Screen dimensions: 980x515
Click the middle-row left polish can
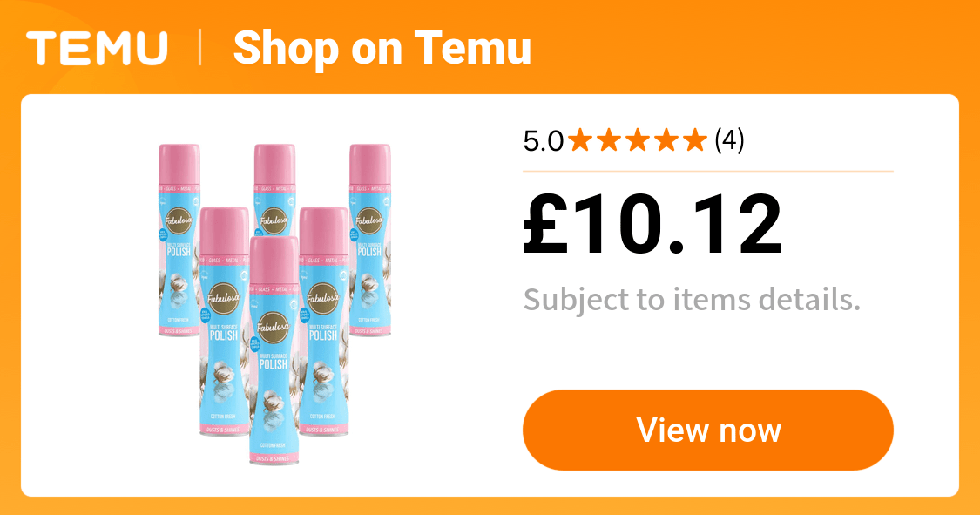click(x=224, y=322)
